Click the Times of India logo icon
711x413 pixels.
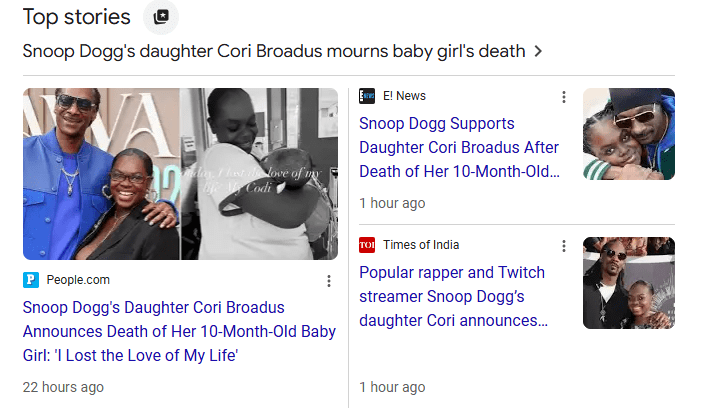pyautogui.click(x=367, y=245)
